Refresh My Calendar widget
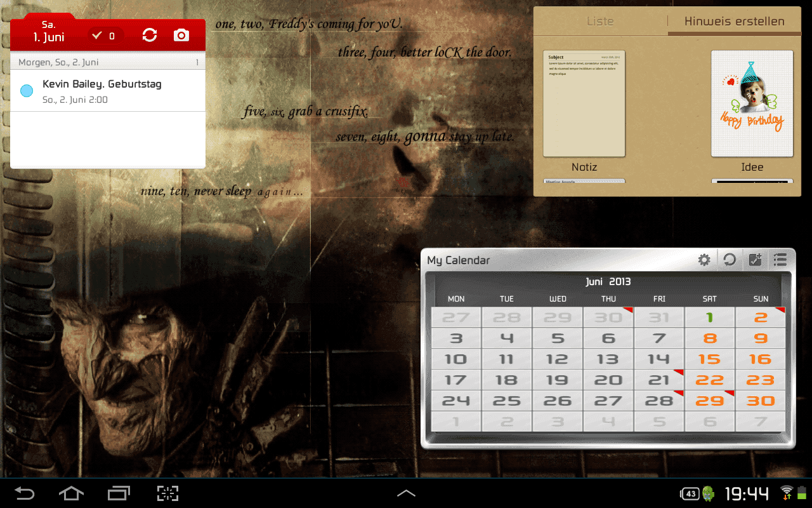The height and width of the screenshot is (508, 812). pyautogui.click(x=730, y=260)
